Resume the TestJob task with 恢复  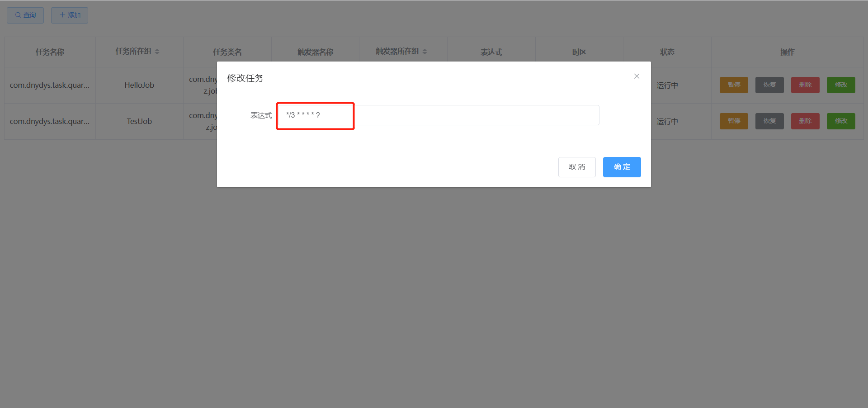769,121
